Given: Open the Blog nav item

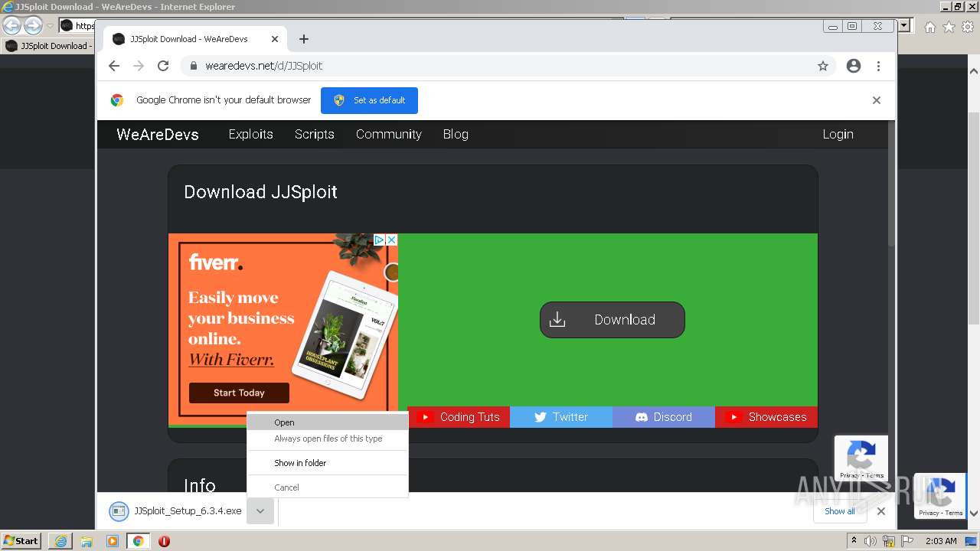Looking at the screenshot, I should tap(456, 134).
